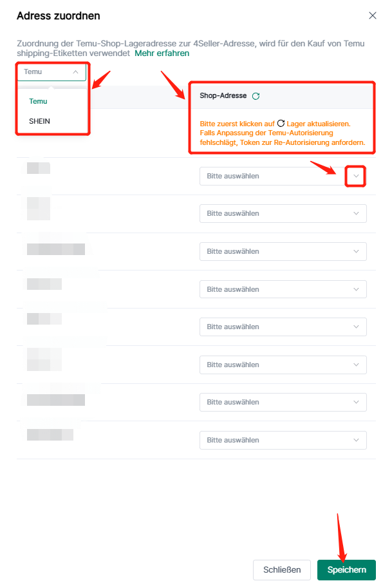Choose SHEIN in the platform list

pos(40,120)
